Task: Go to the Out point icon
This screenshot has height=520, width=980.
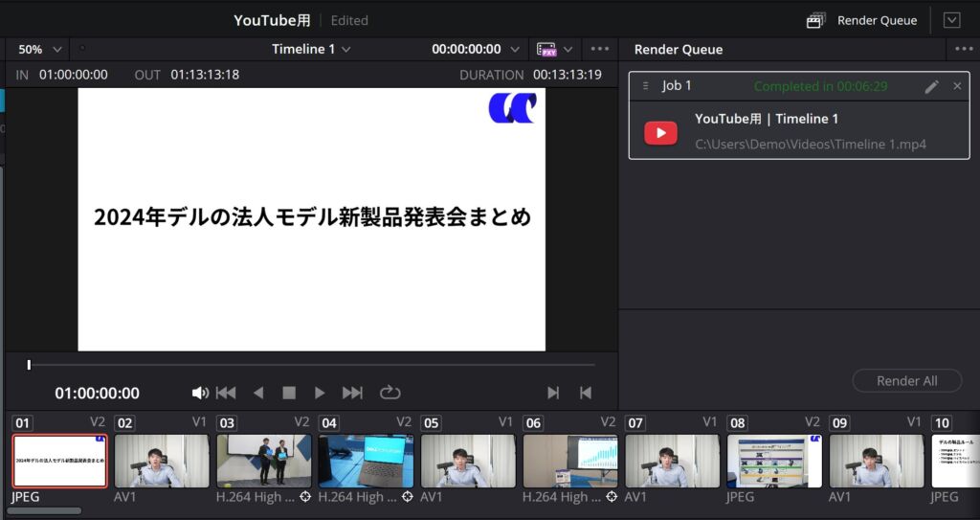Action: pyautogui.click(x=586, y=393)
